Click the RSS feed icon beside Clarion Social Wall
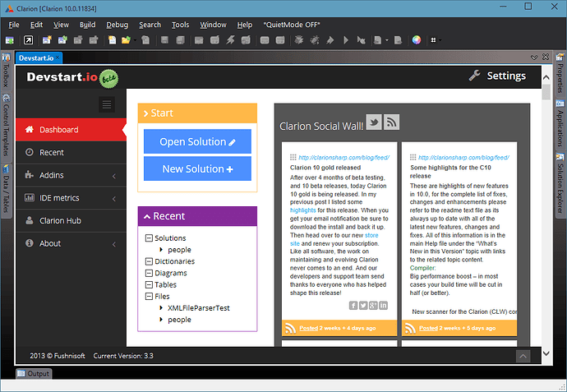The image size is (567, 392). 392,122
